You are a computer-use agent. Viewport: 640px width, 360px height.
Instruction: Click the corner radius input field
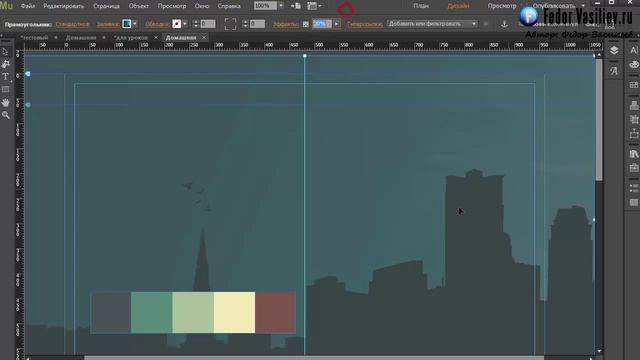(x=257, y=24)
